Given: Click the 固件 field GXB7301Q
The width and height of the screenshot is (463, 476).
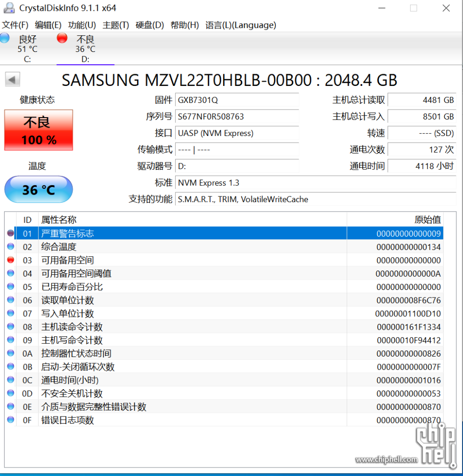Looking at the screenshot, I should pos(237,100).
